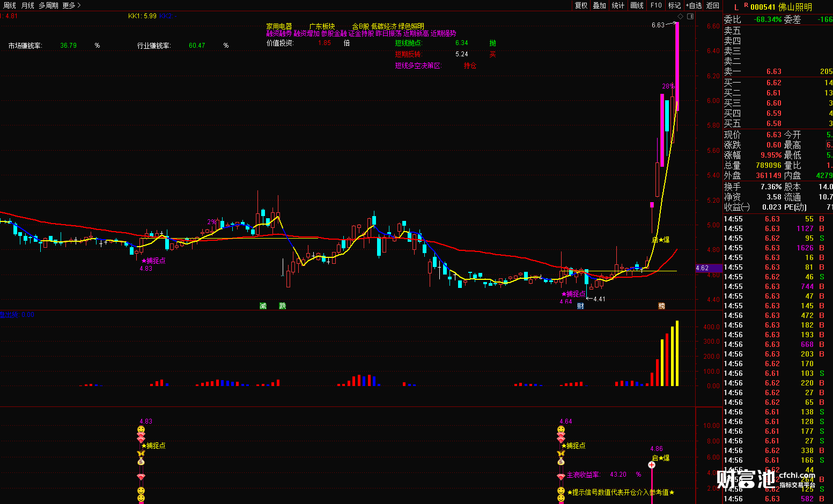Click the 榜 marker at chart bottom
The width and height of the screenshot is (833, 504).
pyautogui.click(x=661, y=306)
